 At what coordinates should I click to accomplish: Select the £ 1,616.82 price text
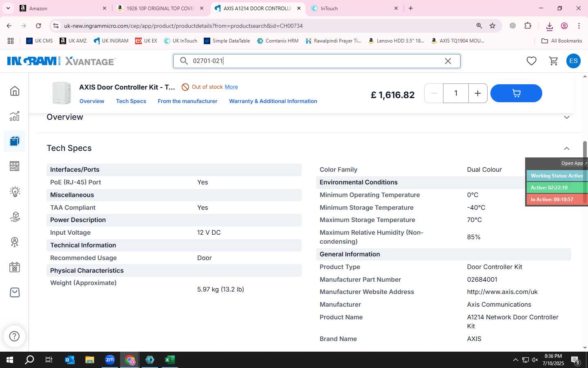pos(393,95)
